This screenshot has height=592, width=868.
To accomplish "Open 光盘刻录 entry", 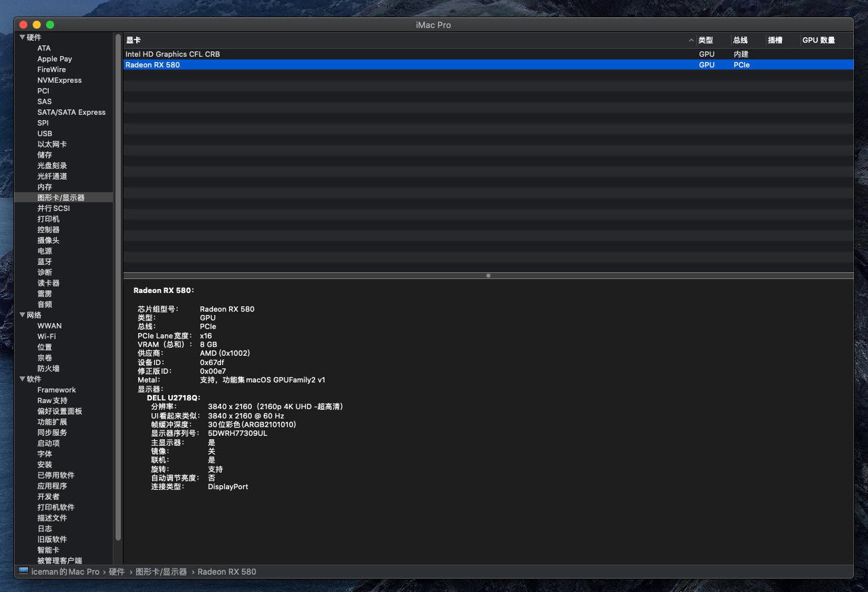I will tap(52, 166).
